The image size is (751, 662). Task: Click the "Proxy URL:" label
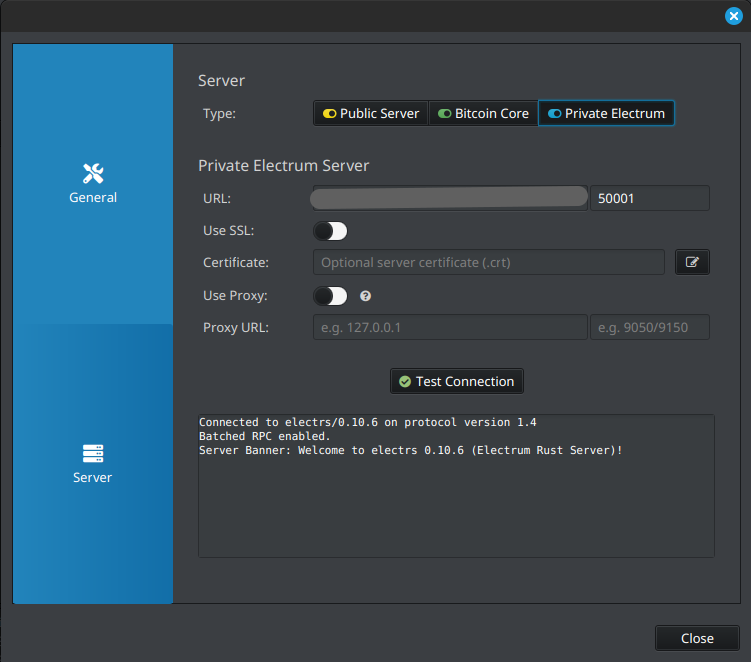(x=236, y=328)
